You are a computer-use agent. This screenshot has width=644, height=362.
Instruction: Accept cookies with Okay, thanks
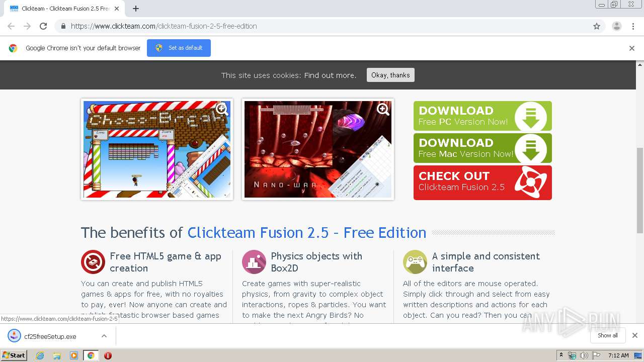click(x=390, y=75)
